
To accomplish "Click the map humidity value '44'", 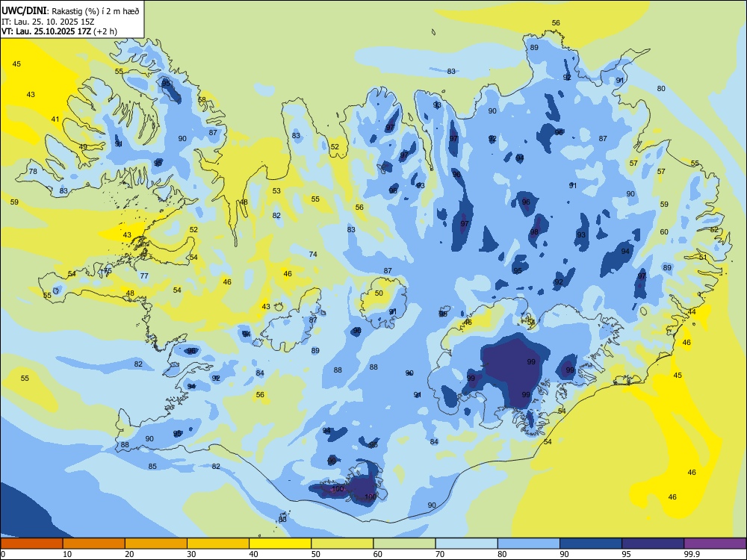I will (x=692, y=312).
